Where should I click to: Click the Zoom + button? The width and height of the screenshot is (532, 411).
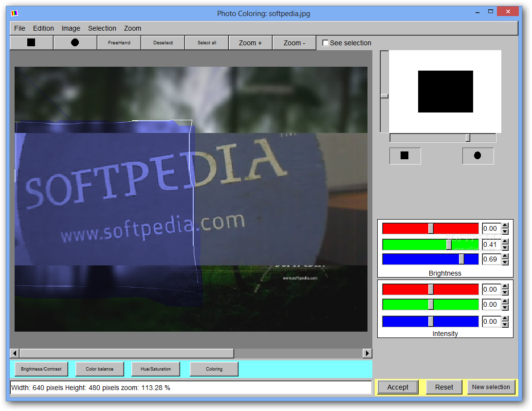250,43
